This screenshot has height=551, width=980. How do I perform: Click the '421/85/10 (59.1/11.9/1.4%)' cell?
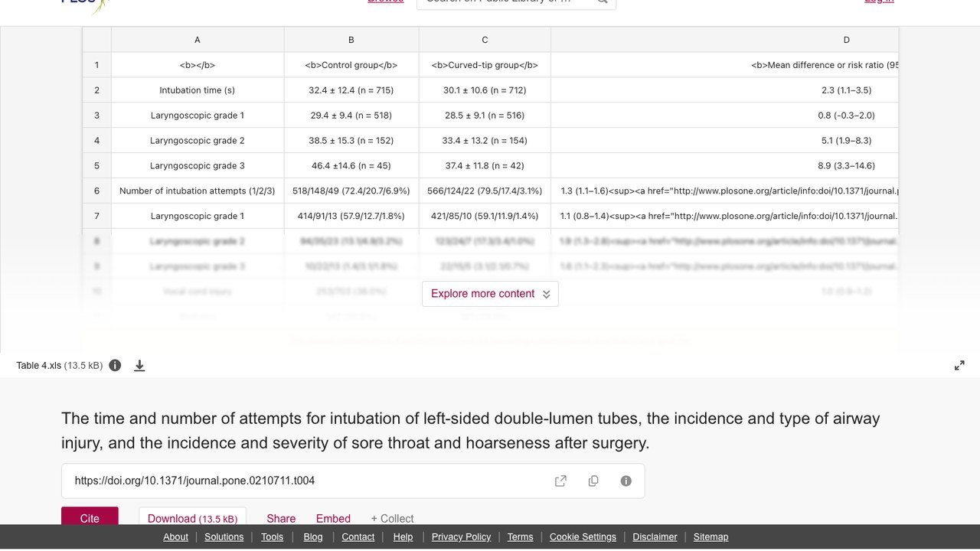point(485,216)
